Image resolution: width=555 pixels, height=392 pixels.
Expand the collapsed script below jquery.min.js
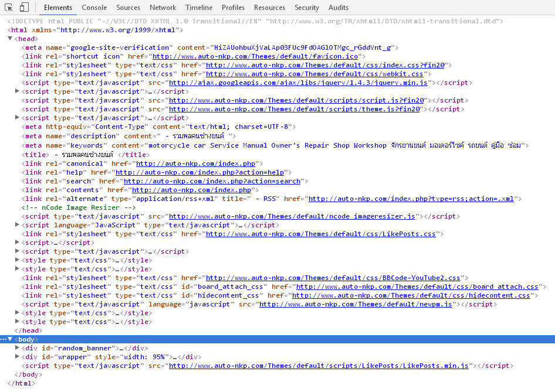pyautogui.click(x=17, y=91)
